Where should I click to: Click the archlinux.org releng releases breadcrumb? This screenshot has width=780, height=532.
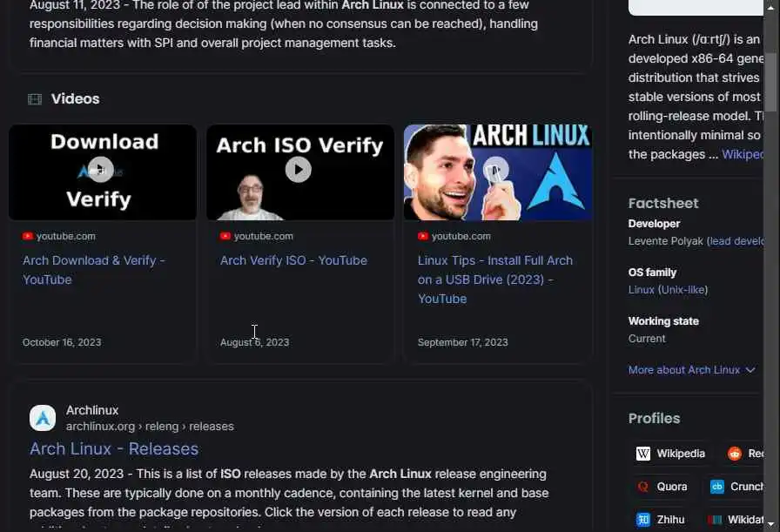coord(150,427)
